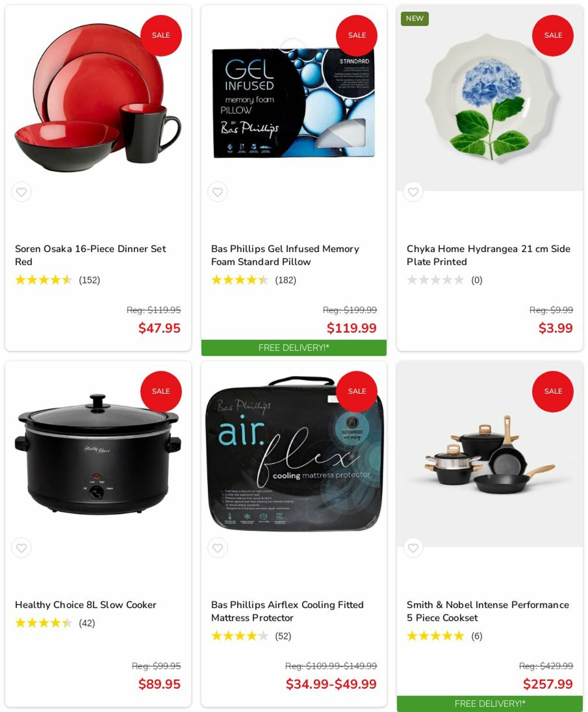Open Healthy Choice 8L Slow Cooker title
Screen dimensions: 588x712
(86, 605)
